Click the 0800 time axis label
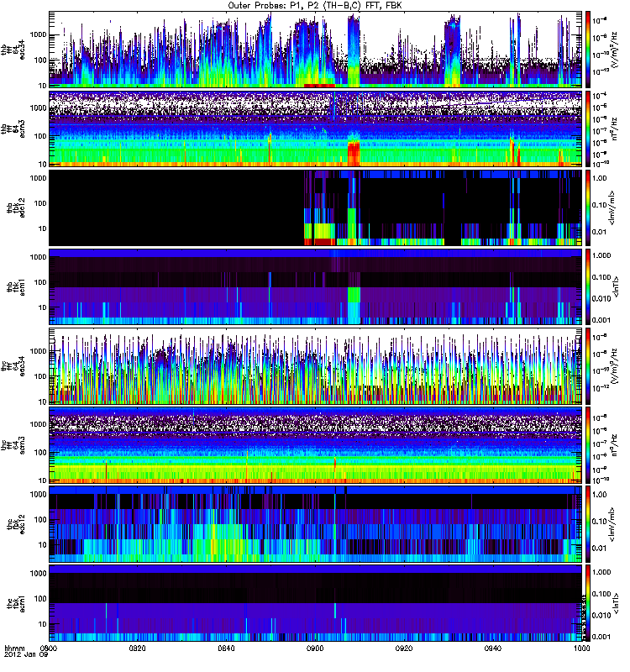 49,648
